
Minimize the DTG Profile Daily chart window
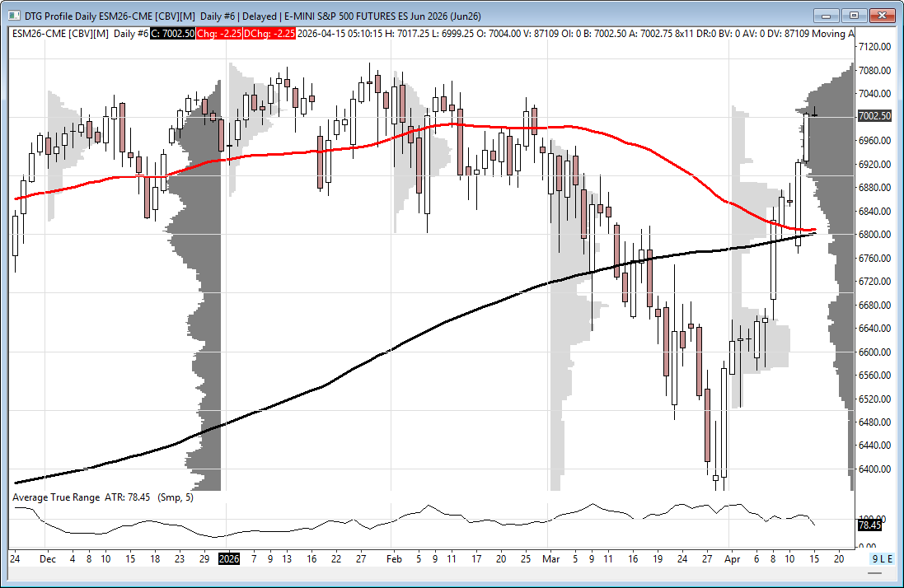[827, 16]
